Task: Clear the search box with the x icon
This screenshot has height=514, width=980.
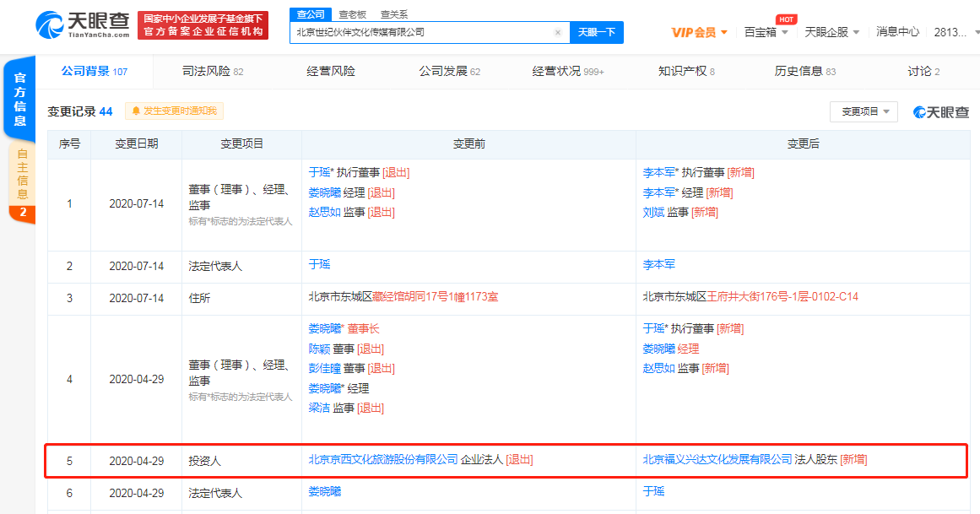Action: pos(557,33)
